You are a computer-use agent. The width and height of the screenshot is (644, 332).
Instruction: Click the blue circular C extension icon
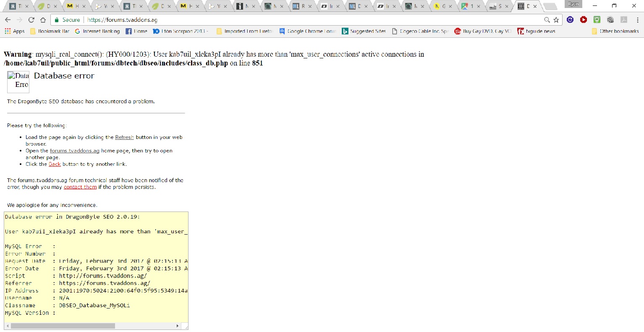click(570, 19)
